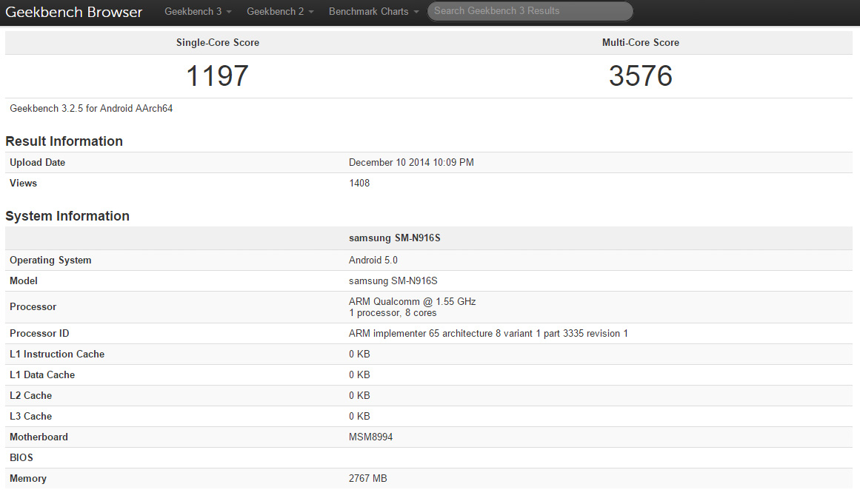
Task: Select the L1 Instruction Cache 0 KB value
Action: 359,355
